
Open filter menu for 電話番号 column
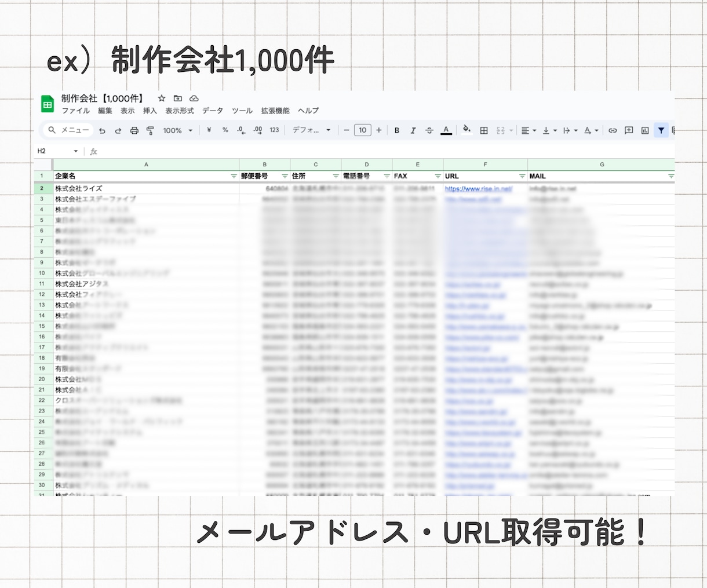[387, 176]
